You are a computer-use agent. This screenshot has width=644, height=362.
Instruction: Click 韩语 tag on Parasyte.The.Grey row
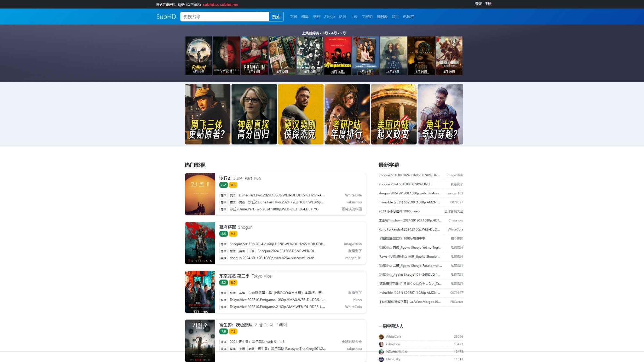pyautogui.click(x=251, y=349)
